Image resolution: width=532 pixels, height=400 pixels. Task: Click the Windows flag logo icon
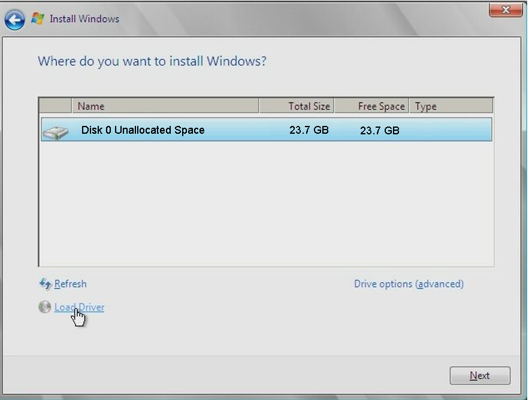click(x=38, y=19)
